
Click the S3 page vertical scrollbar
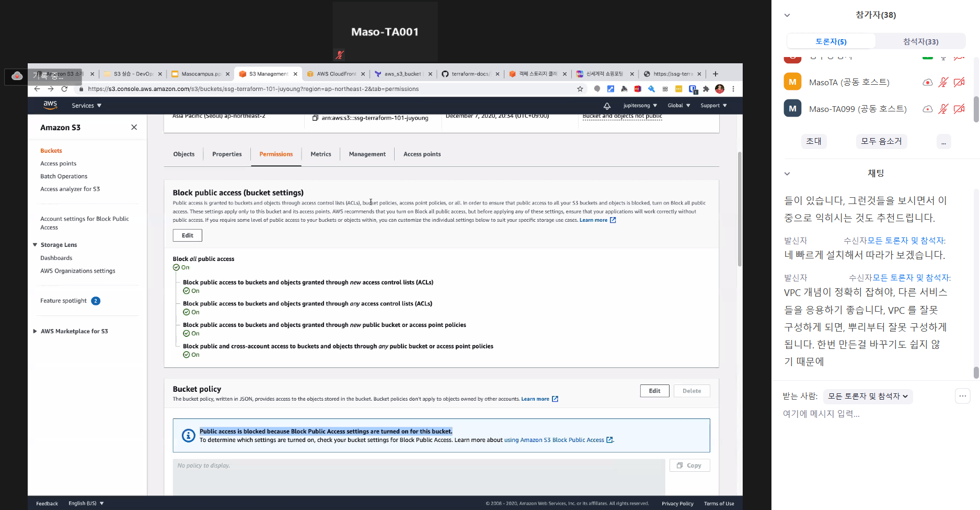tap(740, 209)
